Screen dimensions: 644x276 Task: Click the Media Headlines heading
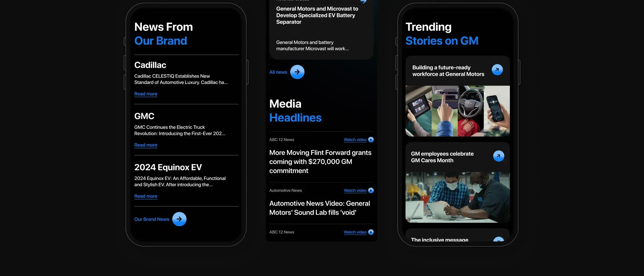pos(295,111)
